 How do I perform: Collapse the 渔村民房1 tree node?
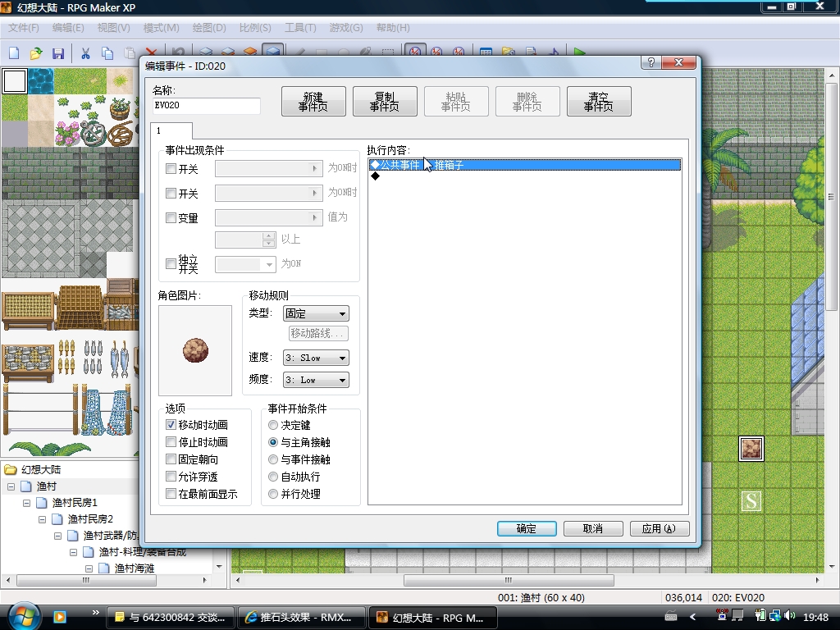coord(26,503)
